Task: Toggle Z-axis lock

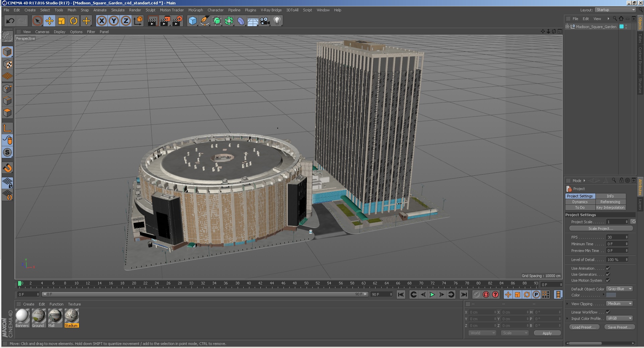Action: (x=126, y=21)
